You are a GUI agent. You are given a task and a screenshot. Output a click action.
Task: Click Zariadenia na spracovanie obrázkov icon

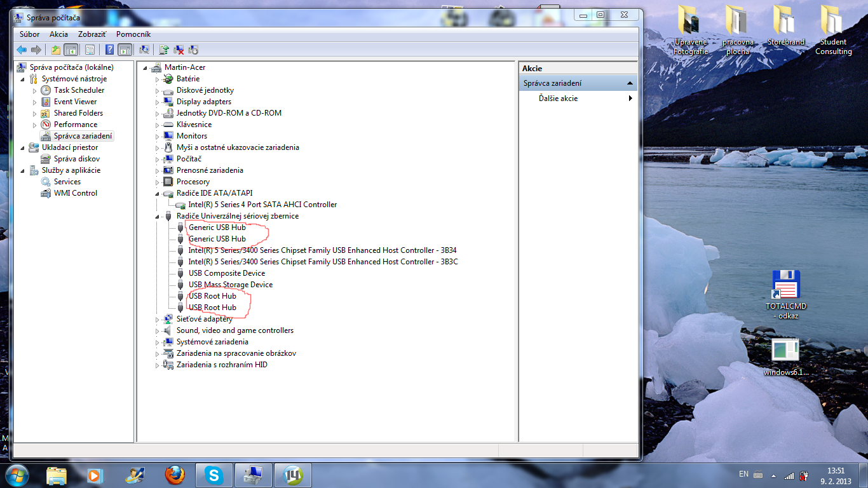[168, 353]
